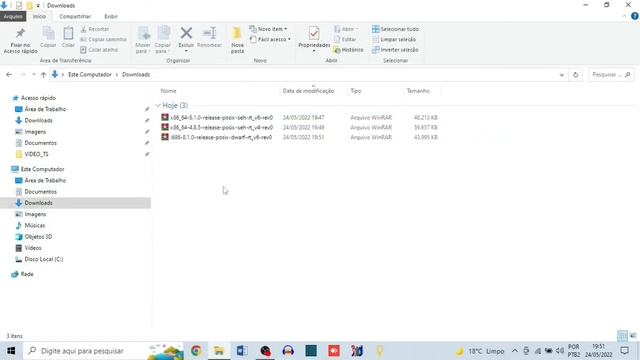Open Explorer help question mark

tap(635, 16)
